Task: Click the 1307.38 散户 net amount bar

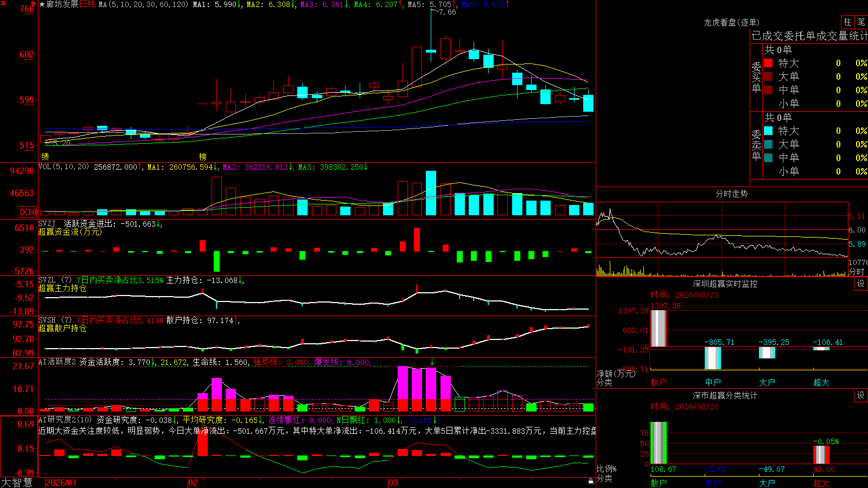Action: tap(659, 328)
